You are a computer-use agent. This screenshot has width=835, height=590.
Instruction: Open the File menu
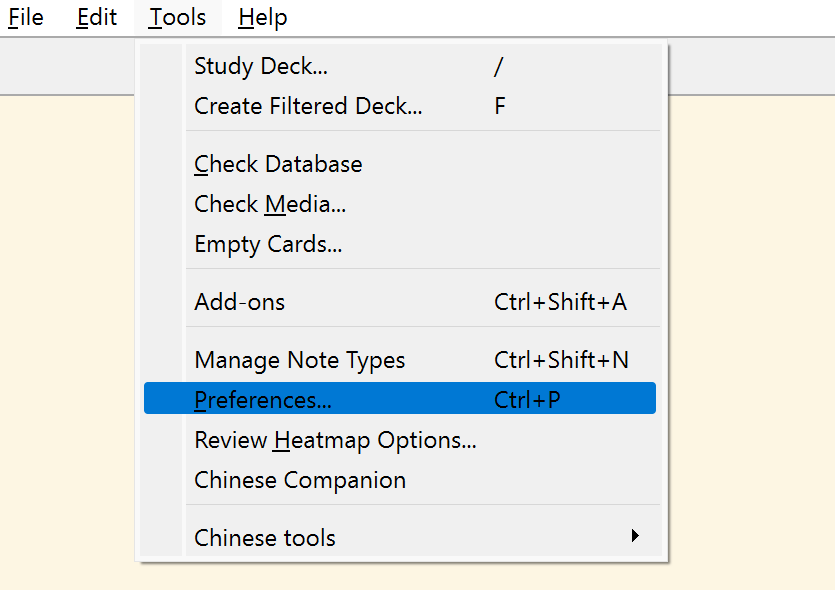(26, 18)
